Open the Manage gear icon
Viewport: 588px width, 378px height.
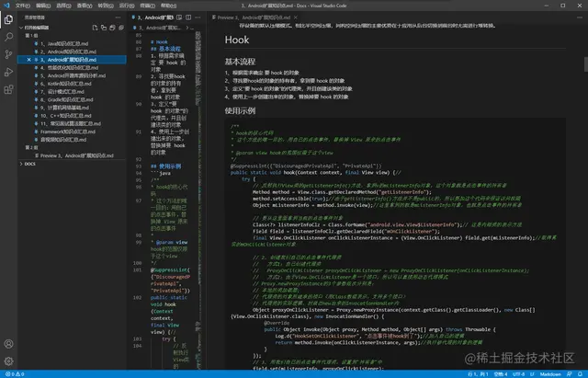(x=8, y=361)
